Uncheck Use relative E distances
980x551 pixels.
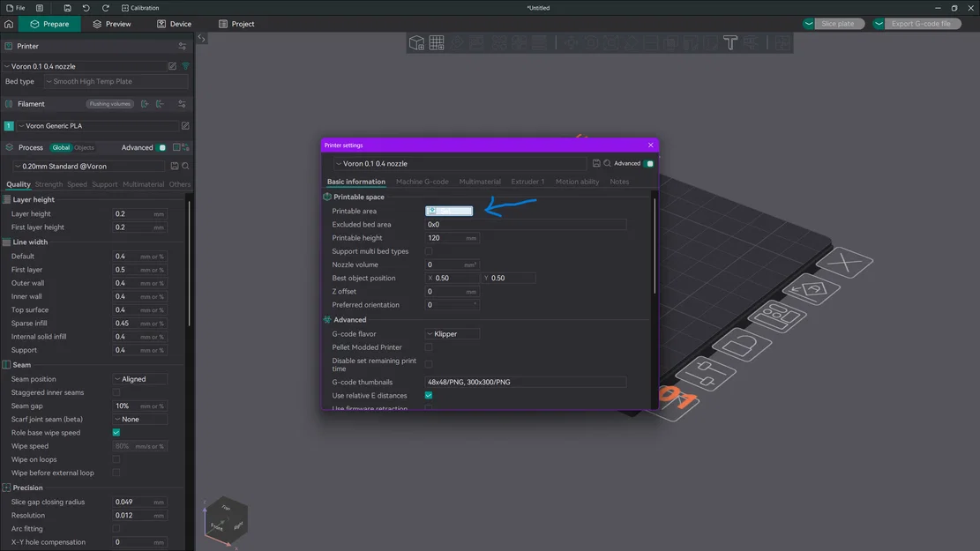tap(429, 396)
